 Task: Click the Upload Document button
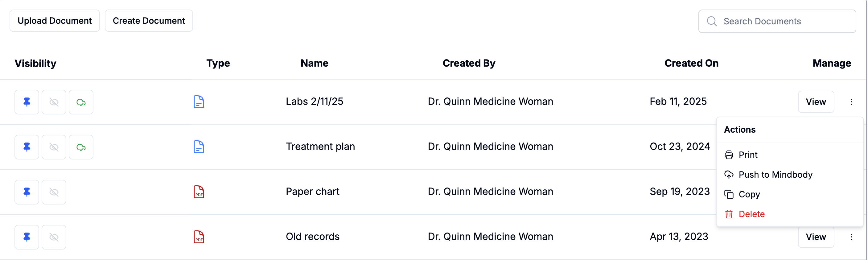(x=55, y=21)
